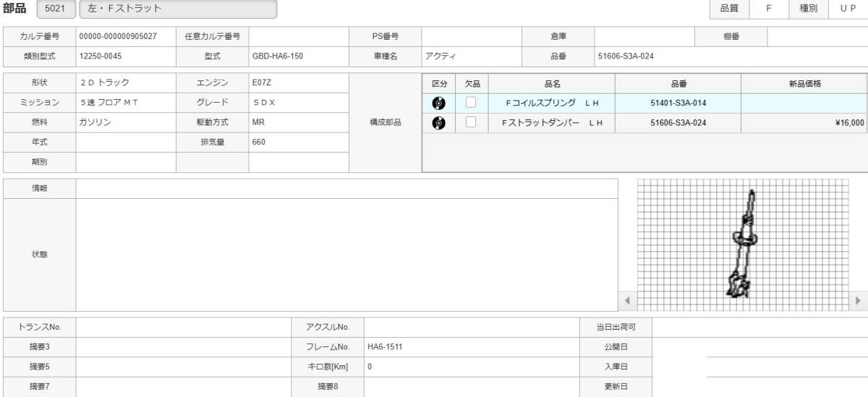Click the 品名 column header
This screenshot has height=397, width=868.
(552, 84)
